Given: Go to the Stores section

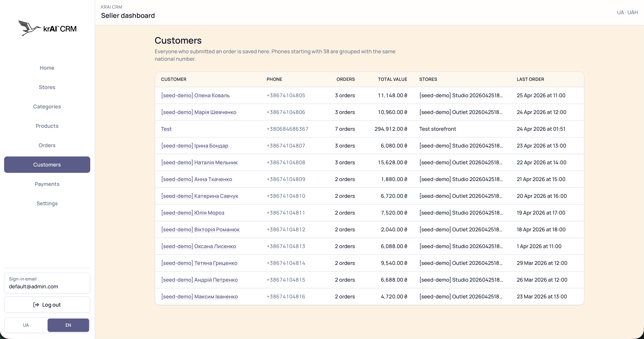Looking at the screenshot, I should [x=47, y=87].
